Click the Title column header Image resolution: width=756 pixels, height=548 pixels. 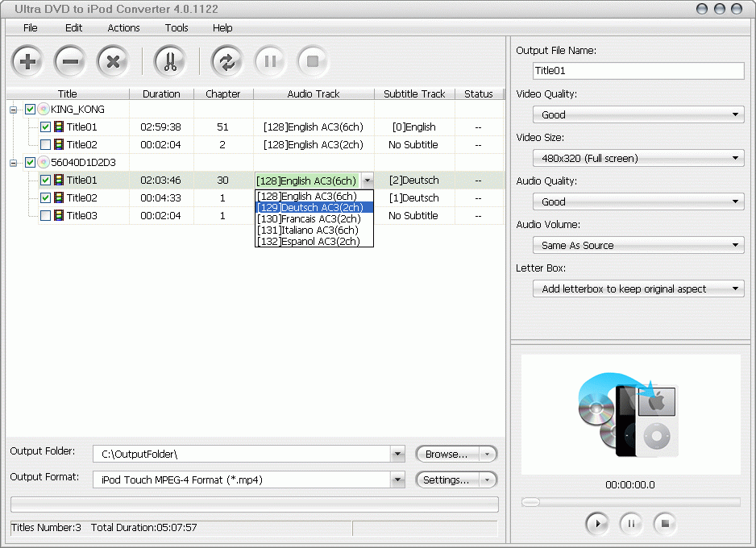tap(68, 93)
